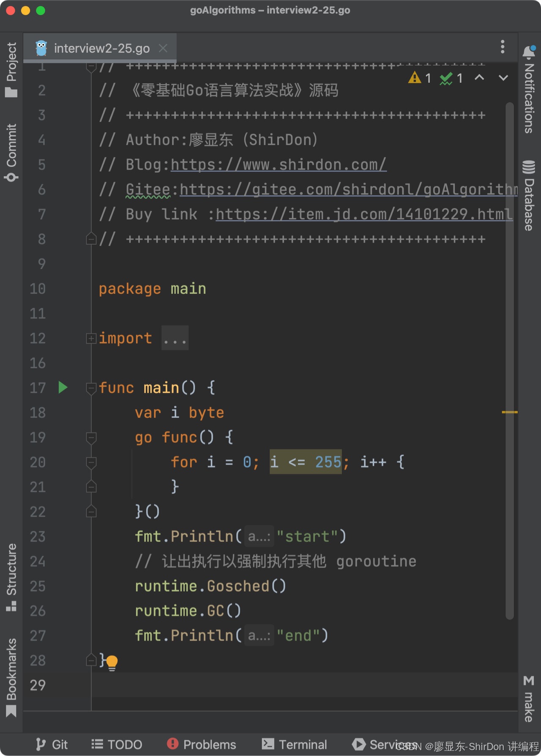Click the warning indicator showing 1 warning
541x756 pixels.
[419, 78]
